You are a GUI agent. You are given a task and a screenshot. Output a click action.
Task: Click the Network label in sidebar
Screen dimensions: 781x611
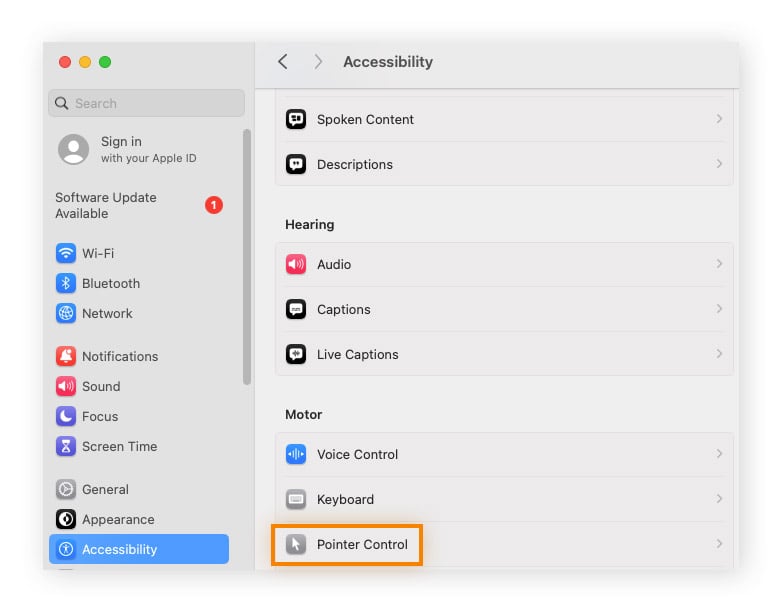[x=107, y=313]
